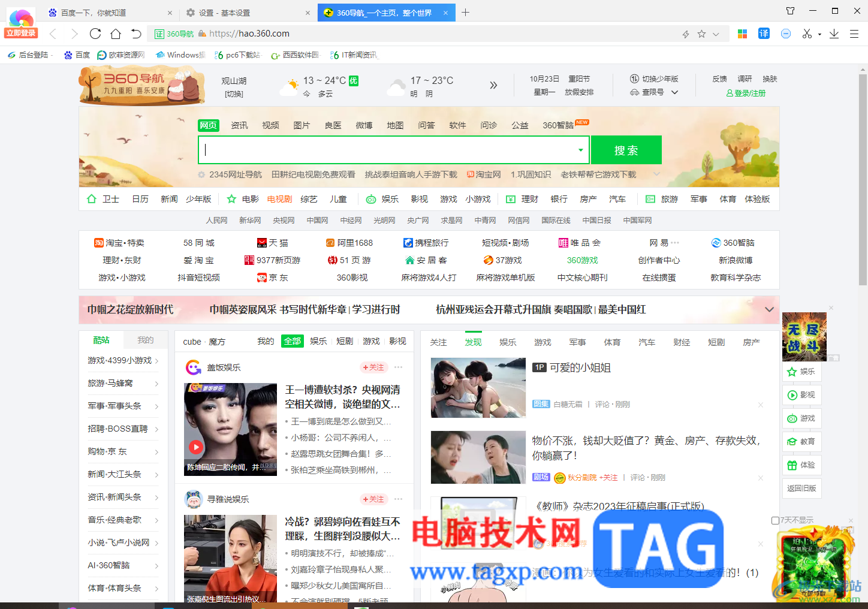Open the 可爱的小姐姐 photo thumbnail
Screen dimensions: 868x609
(x=478, y=388)
